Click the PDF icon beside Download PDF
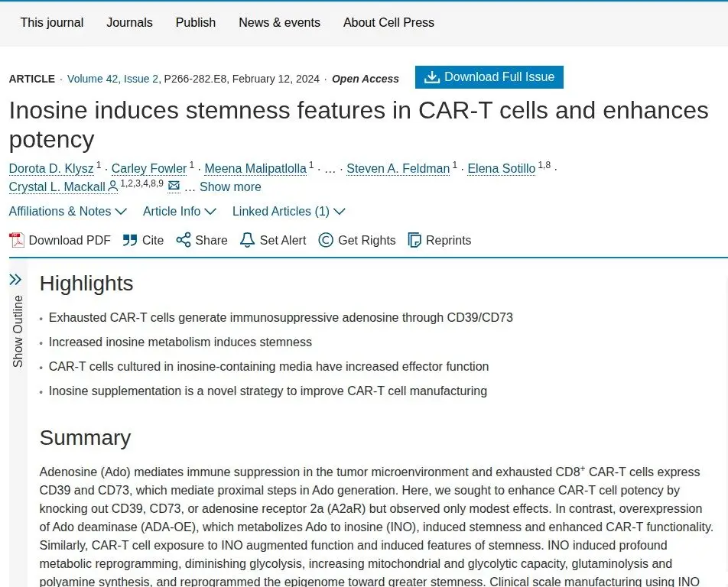This screenshot has width=728, height=587. click(17, 240)
